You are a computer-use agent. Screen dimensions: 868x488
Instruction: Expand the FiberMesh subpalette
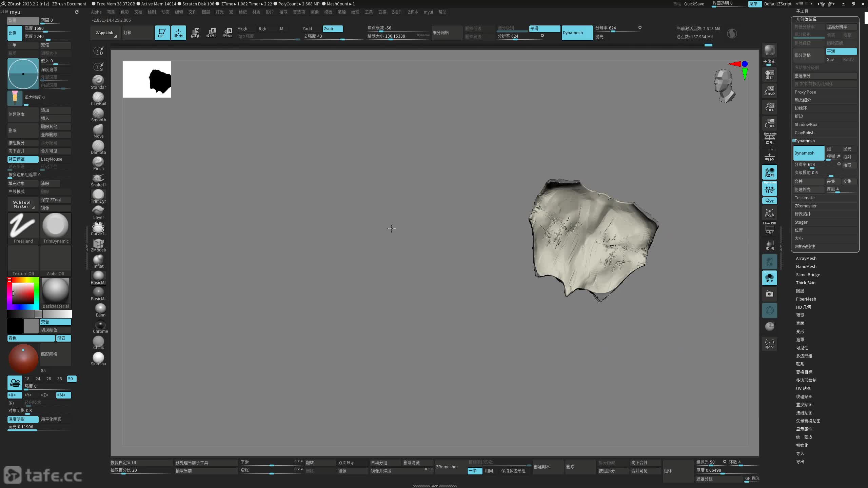click(x=806, y=299)
